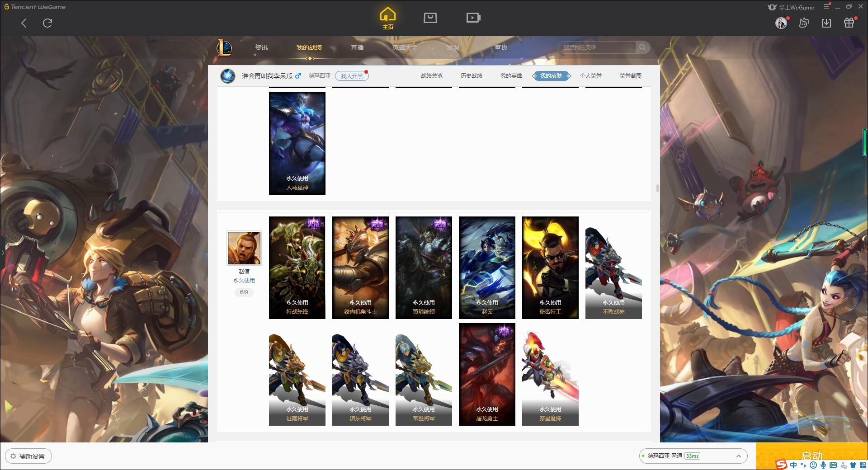The height and width of the screenshot is (470, 868).
Task: Open the 荣誉截图 section
Action: (631, 76)
